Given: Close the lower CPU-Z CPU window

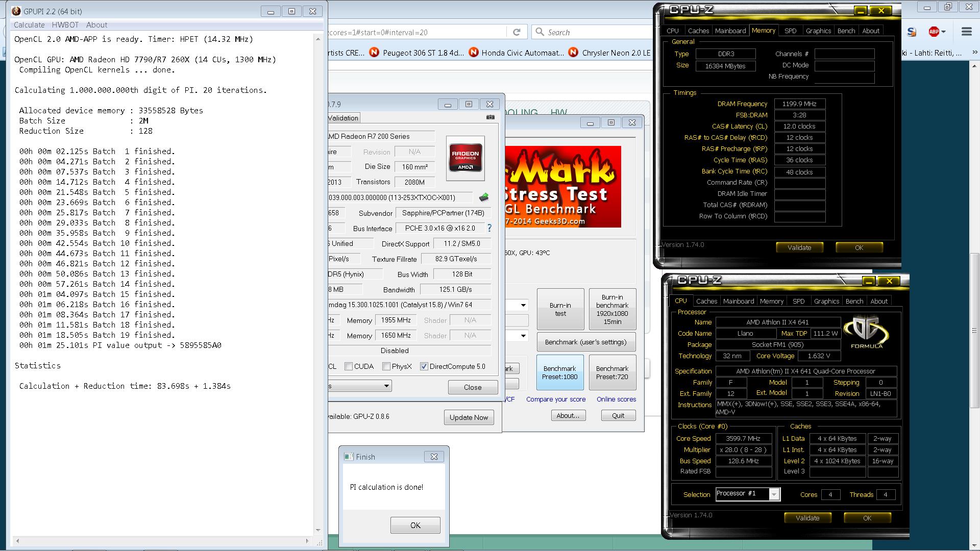Looking at the screenshot, I should click(889, 281).
